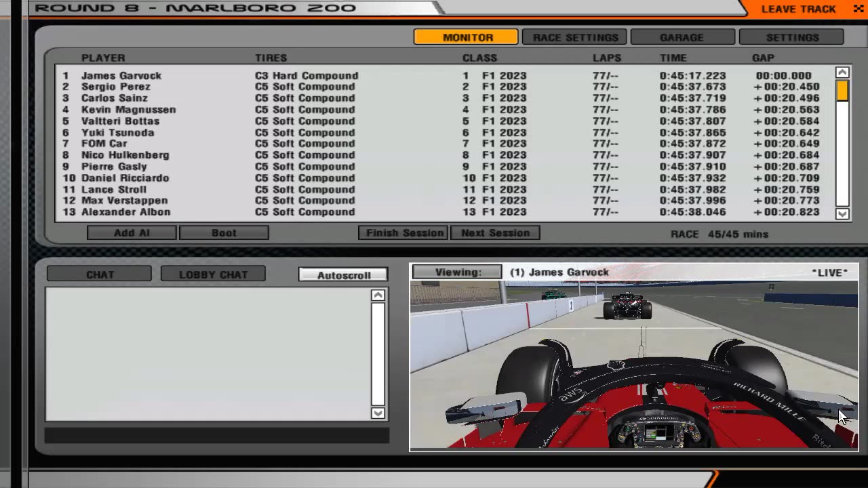Click the chat box scroll-down arrow

[378, 413]
